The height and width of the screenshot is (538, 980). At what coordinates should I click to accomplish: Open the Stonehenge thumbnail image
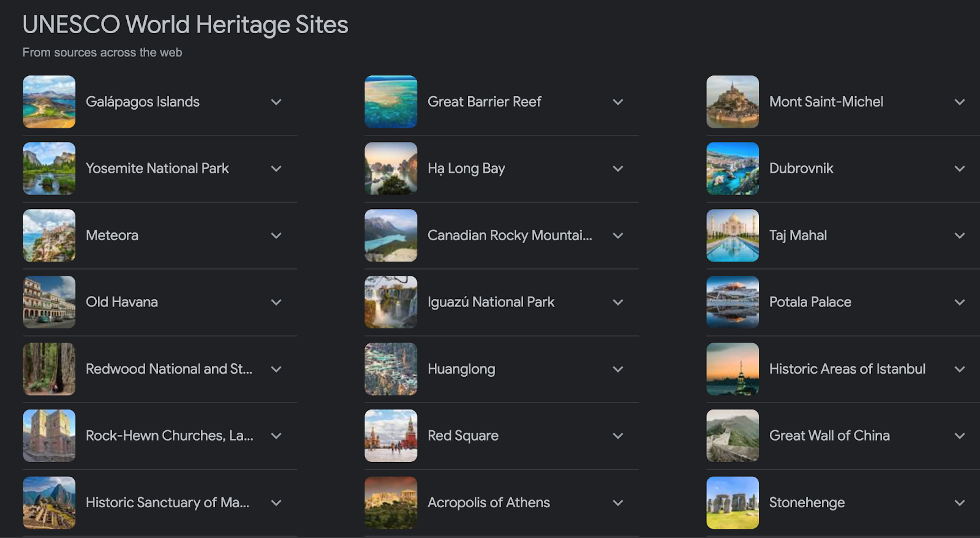coord(733,502)
